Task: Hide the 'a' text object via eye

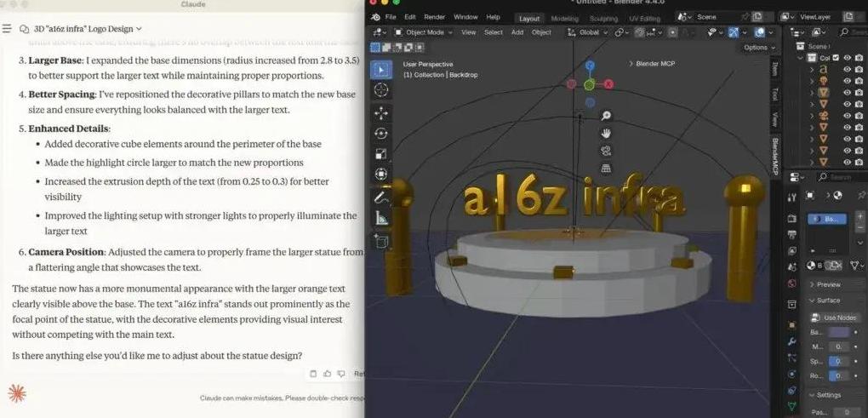Action: [x=847, y=69]
